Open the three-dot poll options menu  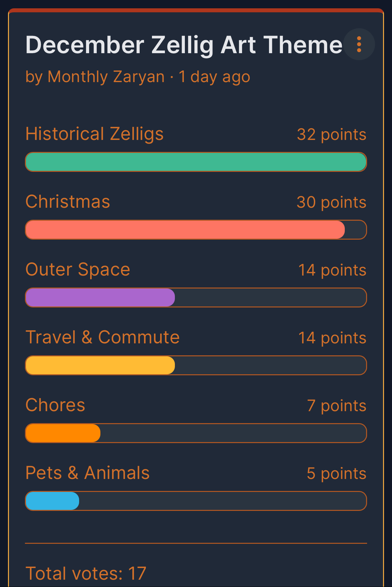pos(359,44)
